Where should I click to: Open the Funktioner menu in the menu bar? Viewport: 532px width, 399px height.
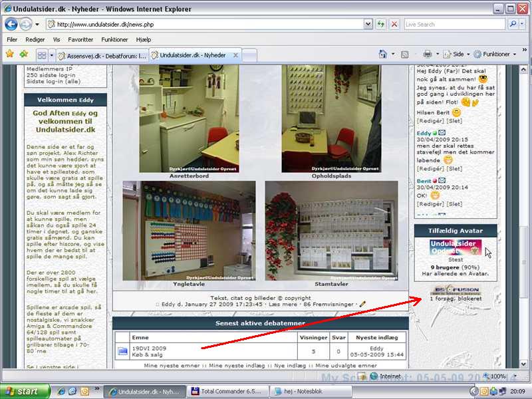pos(114,40)
